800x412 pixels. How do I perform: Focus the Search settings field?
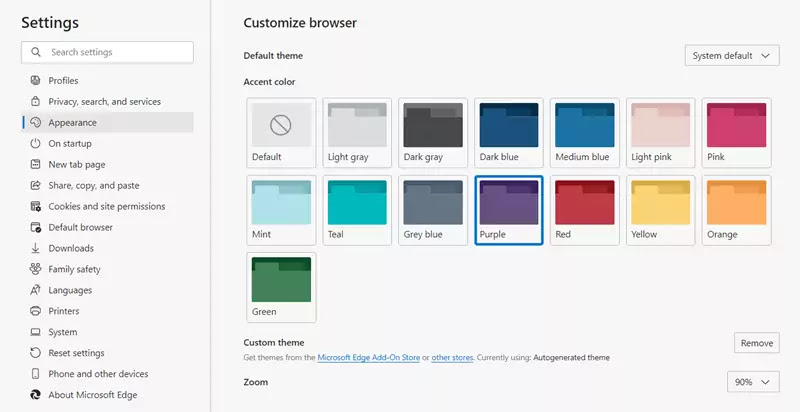coord(107,52)
